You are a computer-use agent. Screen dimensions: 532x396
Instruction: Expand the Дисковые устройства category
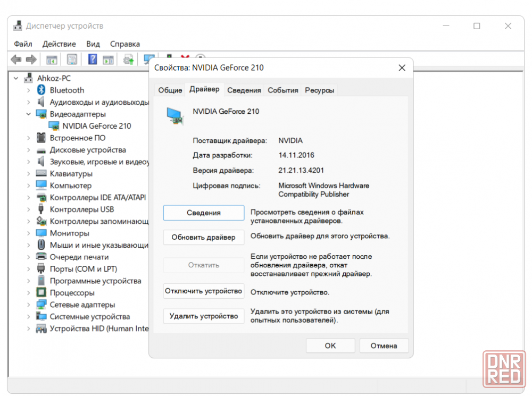tap(29, 150)
